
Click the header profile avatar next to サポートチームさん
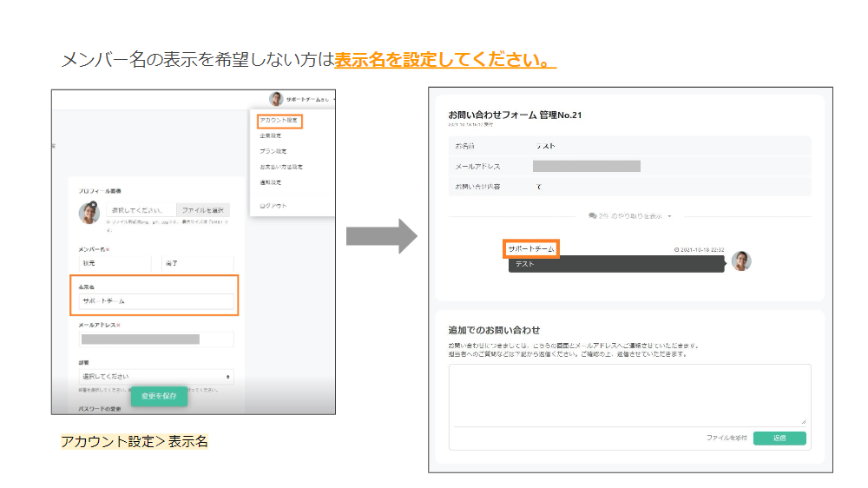tap(276, 99)
